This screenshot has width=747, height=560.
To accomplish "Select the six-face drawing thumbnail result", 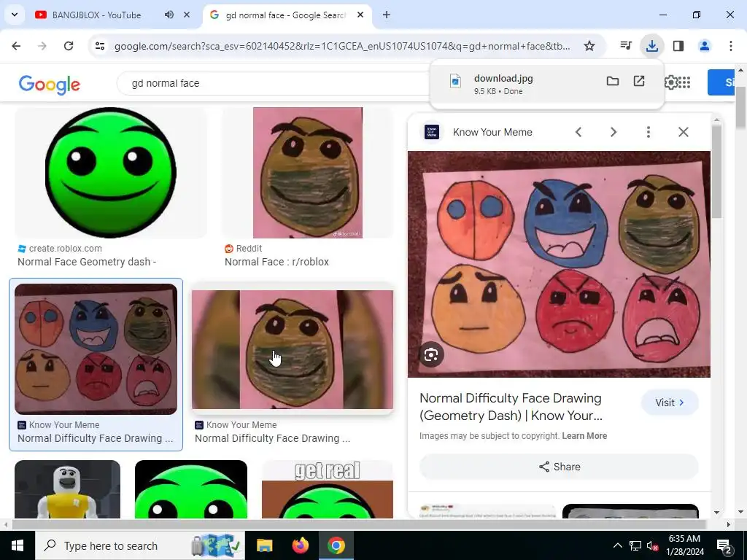I will [96, 349].
